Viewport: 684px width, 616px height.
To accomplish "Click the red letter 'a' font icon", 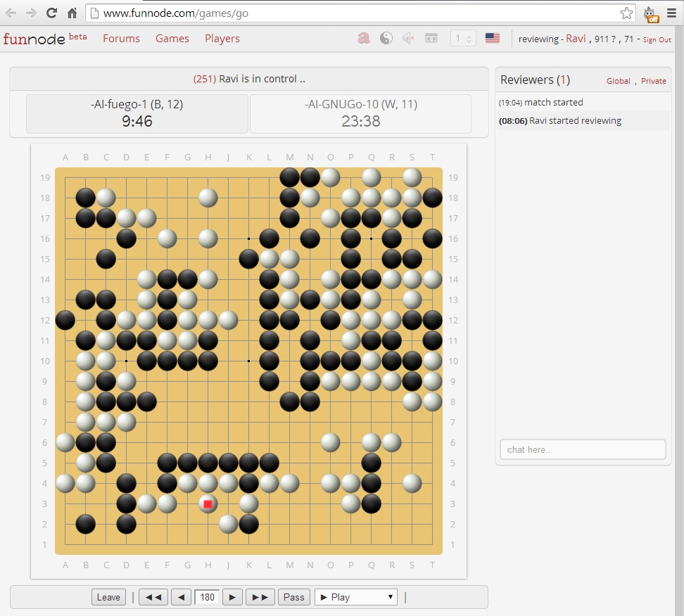I will [364, 39].
